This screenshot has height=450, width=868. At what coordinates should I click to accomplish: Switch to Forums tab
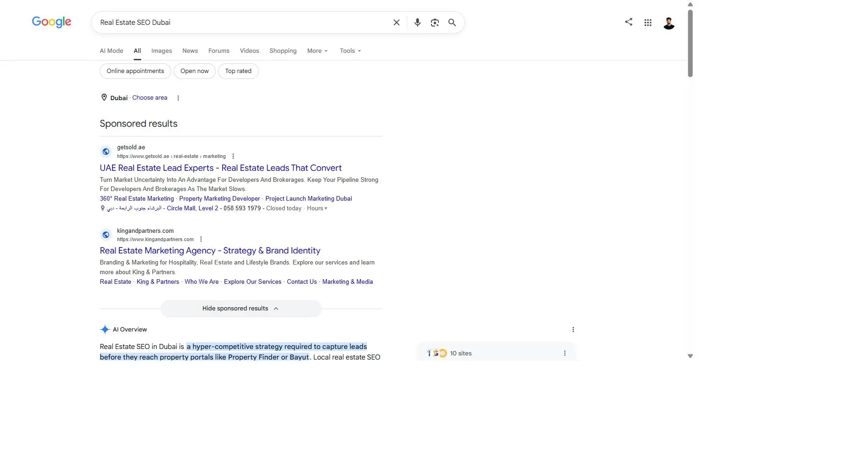pyautogui.click(x=219, y=51)
